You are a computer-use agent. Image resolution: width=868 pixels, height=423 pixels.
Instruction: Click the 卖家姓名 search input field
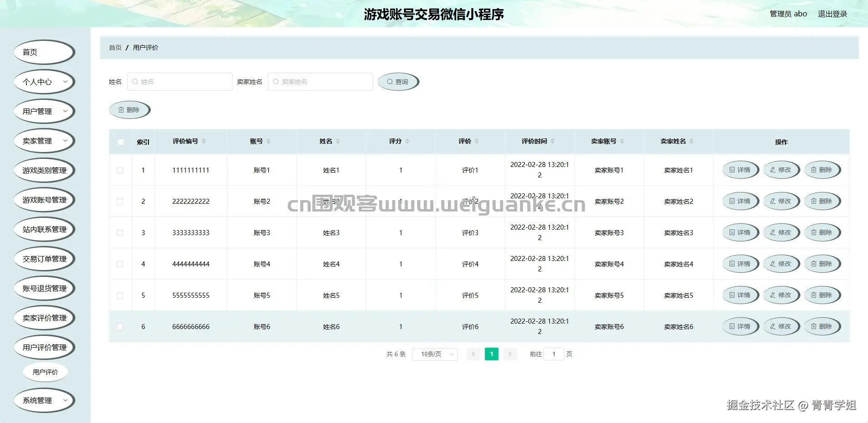pos(321,82)
